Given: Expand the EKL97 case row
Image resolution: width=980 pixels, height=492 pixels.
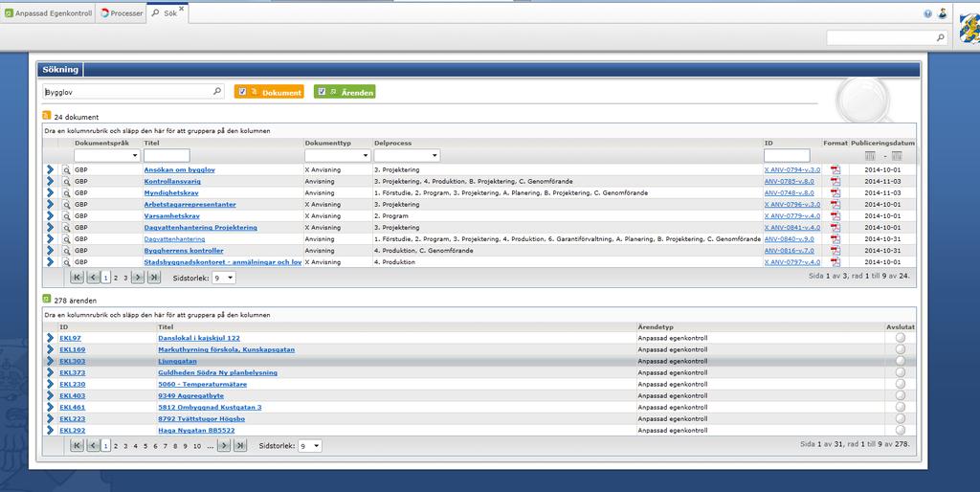Looking at the screenshot, I should click(50, 338).
